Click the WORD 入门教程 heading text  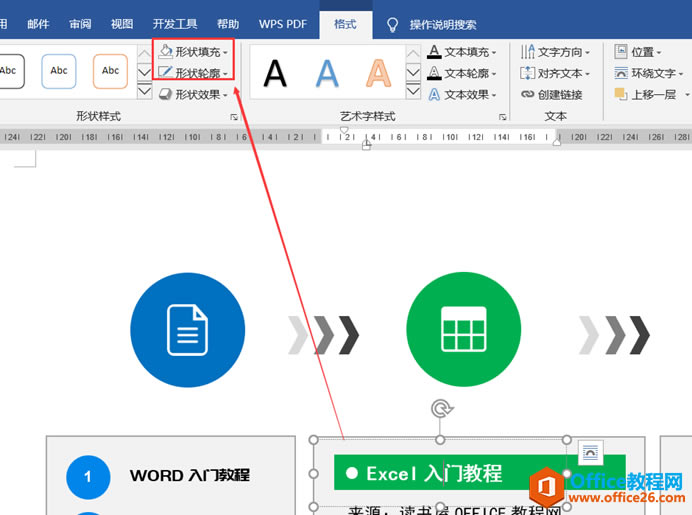click(190, 475)
